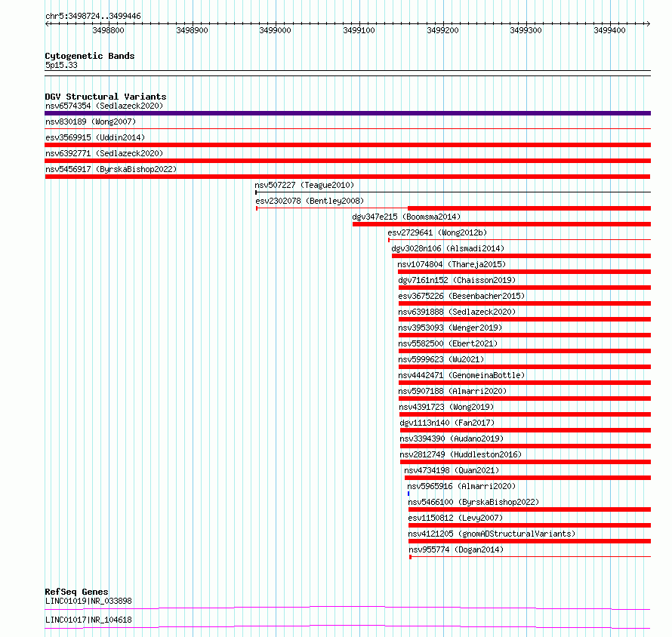Click the pink LINC01019 gene line
The image size is (672, 637).
(x=347, y=608)
